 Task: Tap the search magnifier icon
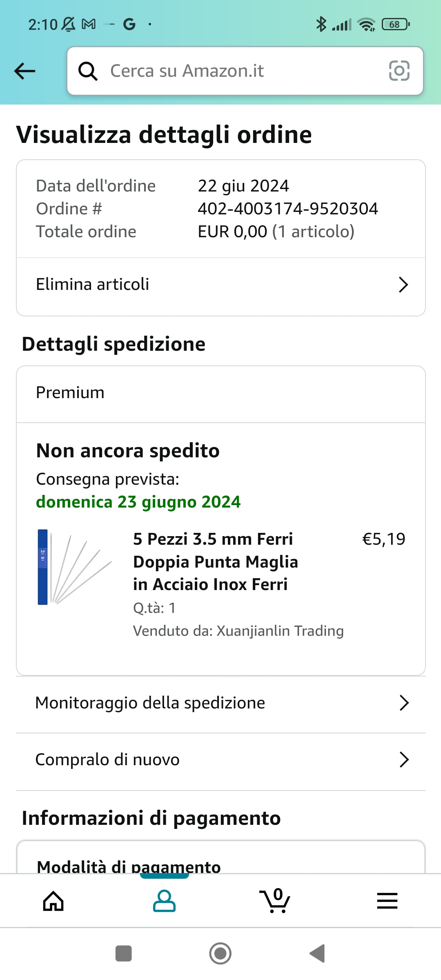pos(88,71)
